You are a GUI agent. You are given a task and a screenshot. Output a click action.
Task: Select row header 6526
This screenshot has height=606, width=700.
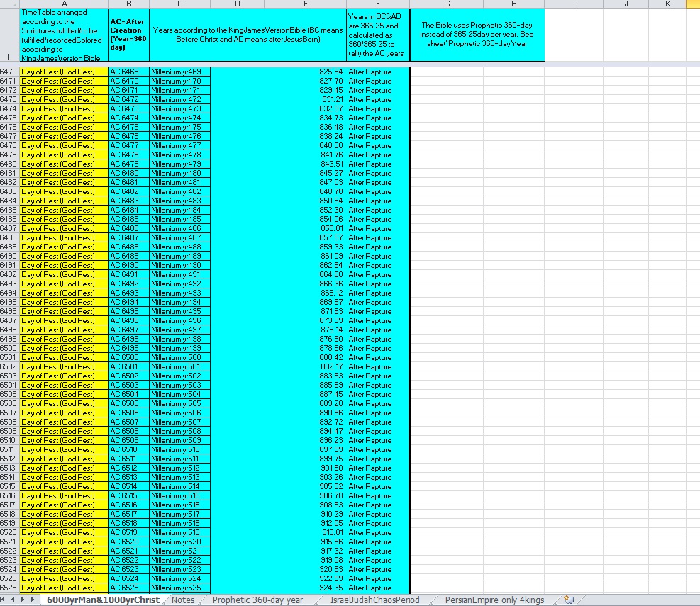(x=9, y=588)
